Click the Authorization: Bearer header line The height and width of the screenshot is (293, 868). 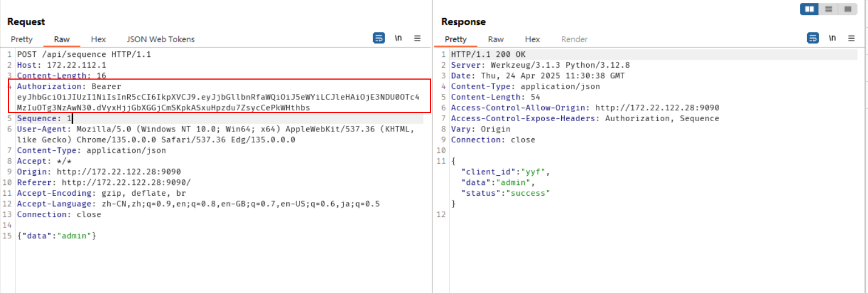point(69,86)
